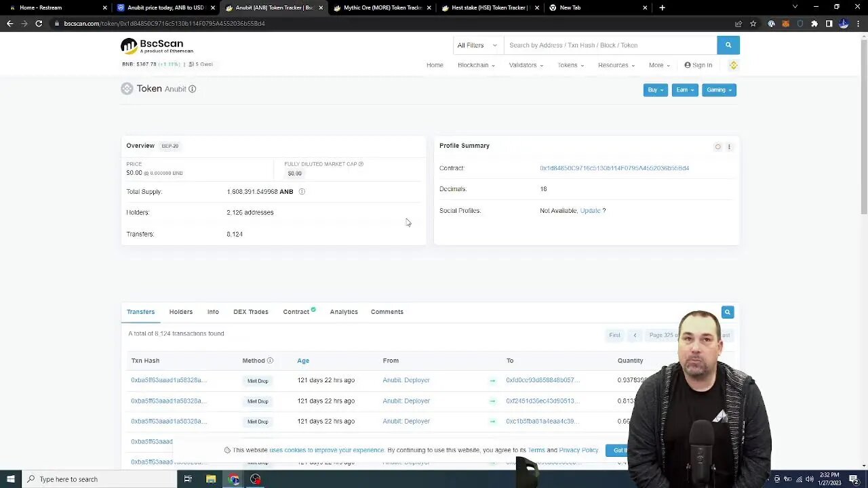This screenshot has width=868, height=488.
Task: Open the All Filters dropdown
Action: [x=477, y=45]
